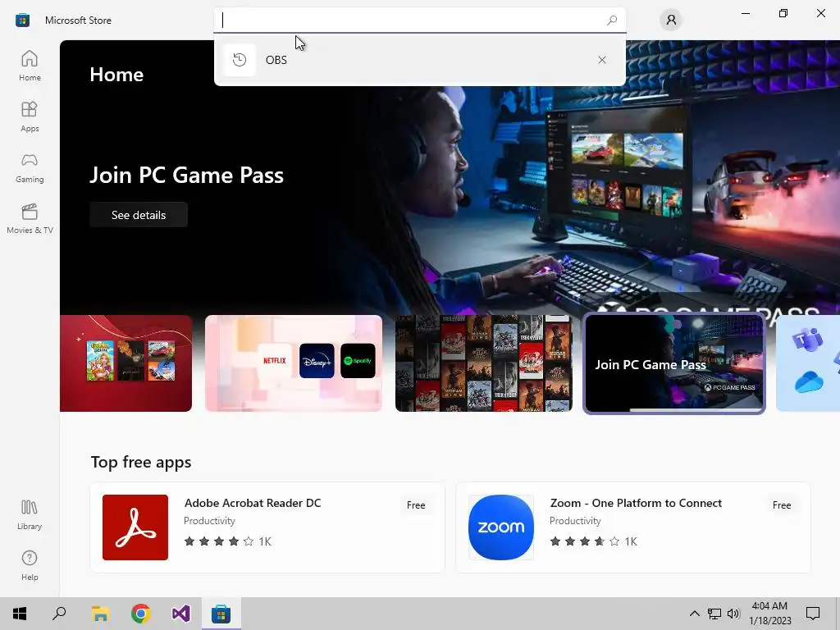Select the movie posters carousel thumbnail

(484, 363)
